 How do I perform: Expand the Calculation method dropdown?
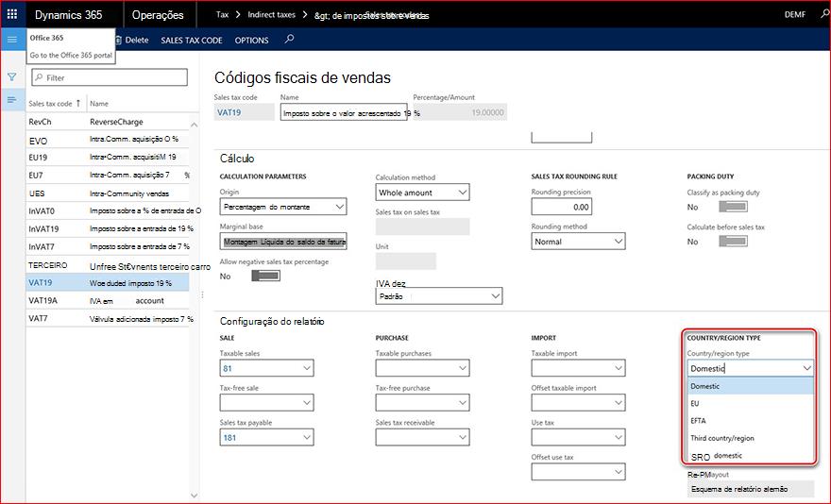click(462, 193)
